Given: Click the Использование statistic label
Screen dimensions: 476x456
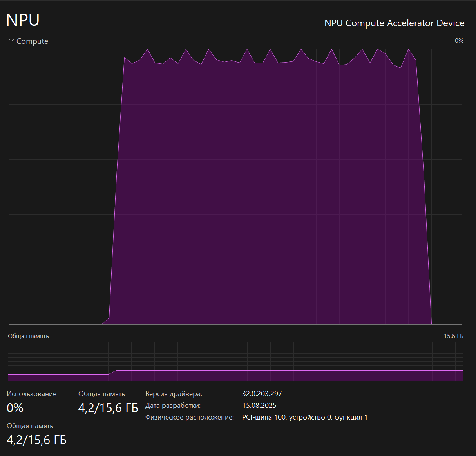Looking at the screenshot, I should click(31, 394).
